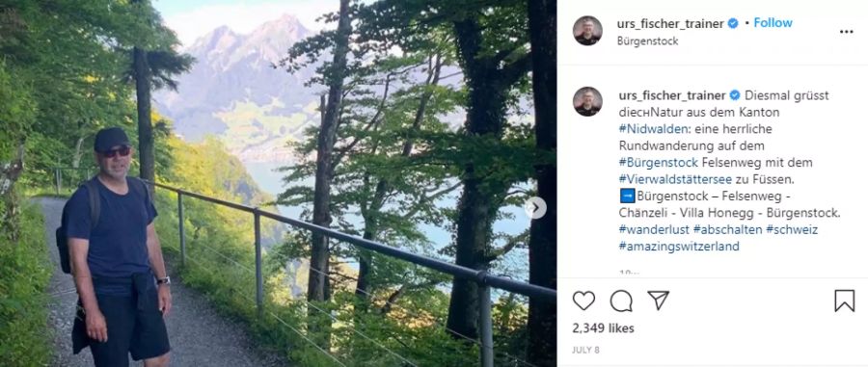Click verified badge beside caption username
The height and width of the screenshot is (367, 868).
pos(735,95)
